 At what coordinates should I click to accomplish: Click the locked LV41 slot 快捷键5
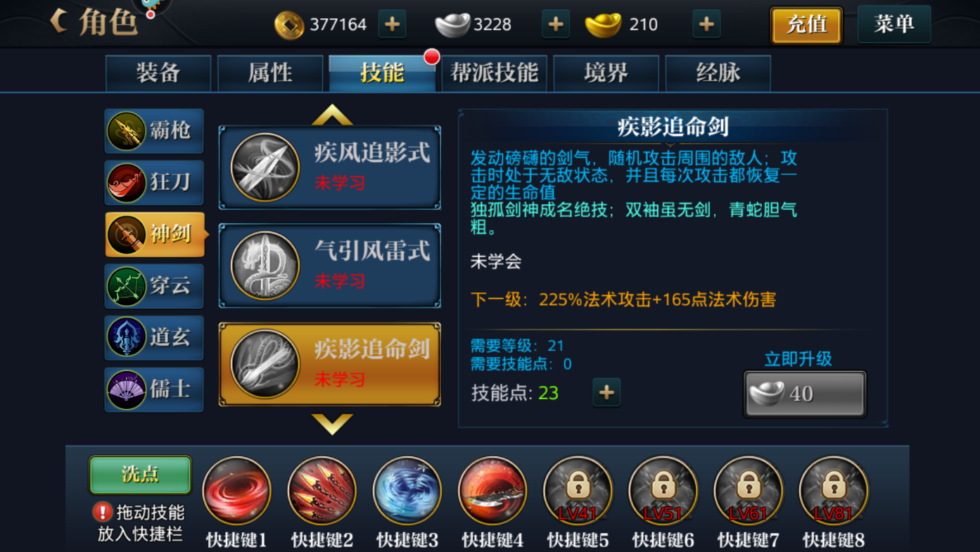(578, 491)
